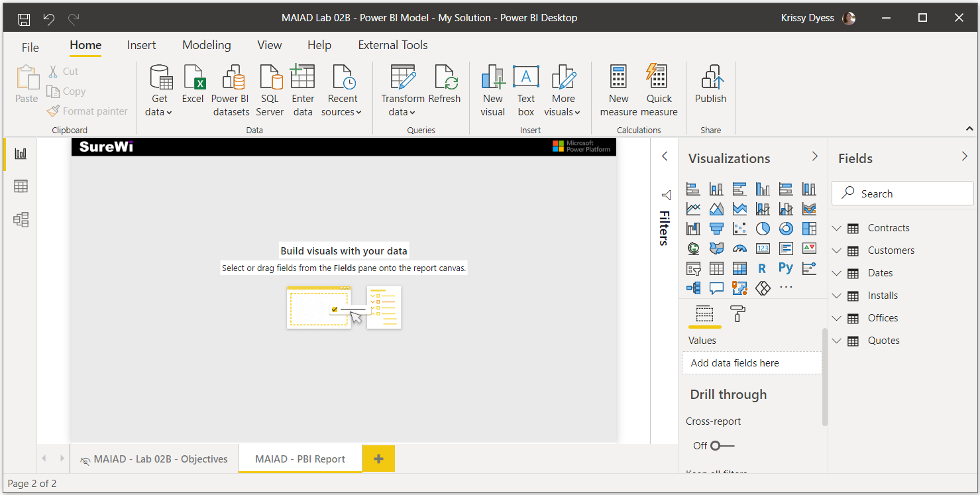Select the KPI visual
The width and height of the screenshot is (980, 495).
(809, 248)
